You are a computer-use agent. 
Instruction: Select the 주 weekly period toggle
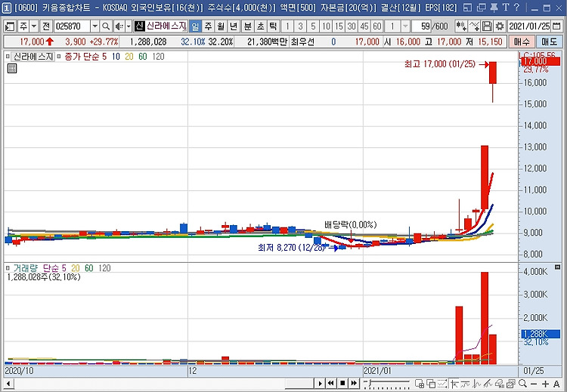(209, 26)
